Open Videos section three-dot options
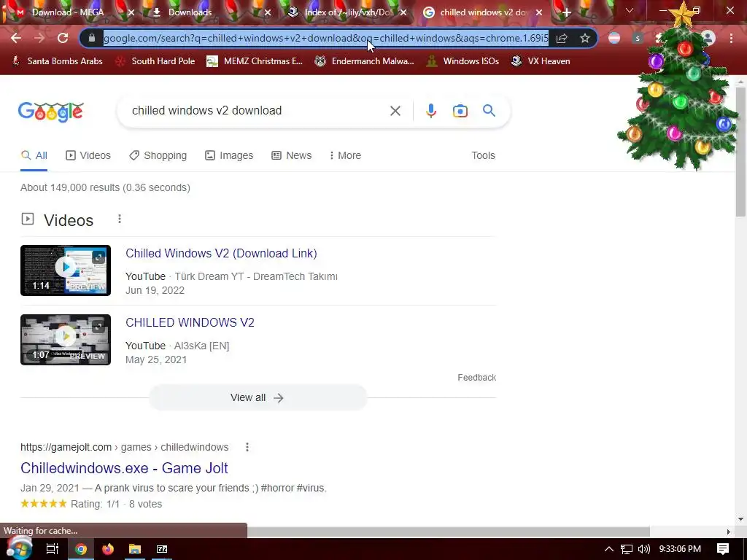The height and width of the screenshot is (560, 747). (x=120, y=219)
